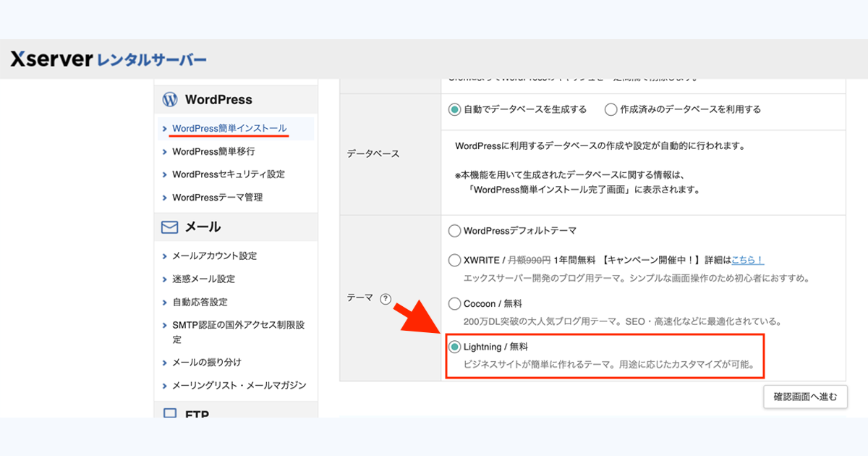Open WordPressセキュリティ設定 in sidebar
The width and height of the screenshot is (868, 456).
click(229, 174)
